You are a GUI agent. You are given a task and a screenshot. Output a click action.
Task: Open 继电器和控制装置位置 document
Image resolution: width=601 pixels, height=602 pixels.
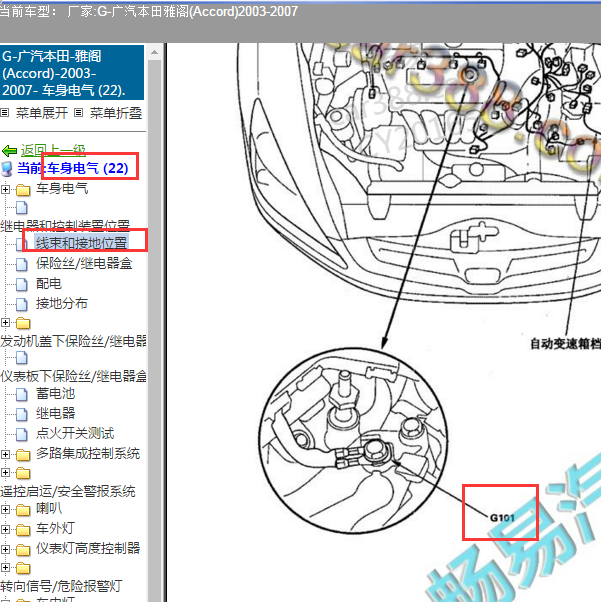pyautogui.click(x=65, y=225)
